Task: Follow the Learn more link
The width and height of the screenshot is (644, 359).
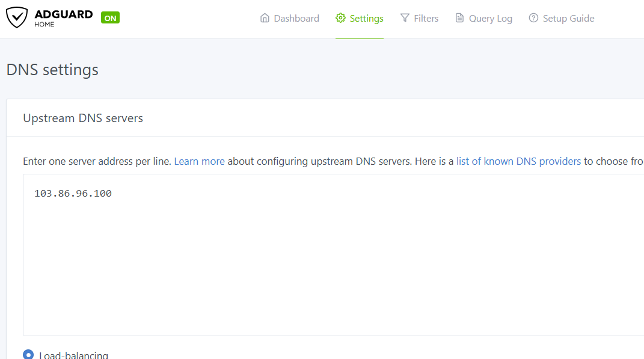Action: [x=199, y=161]
